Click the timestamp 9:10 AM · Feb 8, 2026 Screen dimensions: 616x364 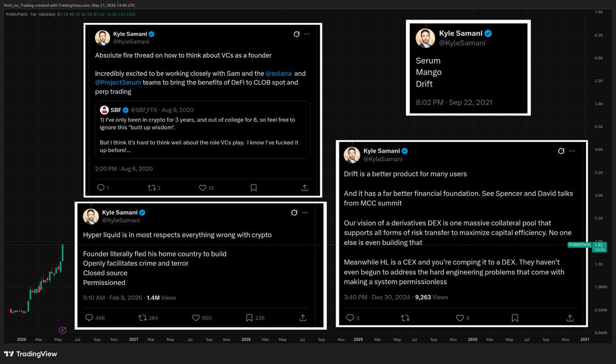113,297
